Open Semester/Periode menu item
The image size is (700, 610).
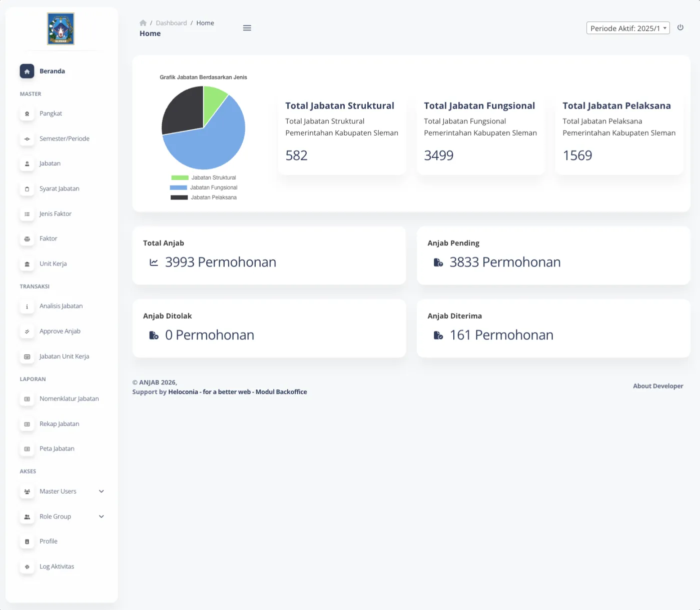click(64, 139)
